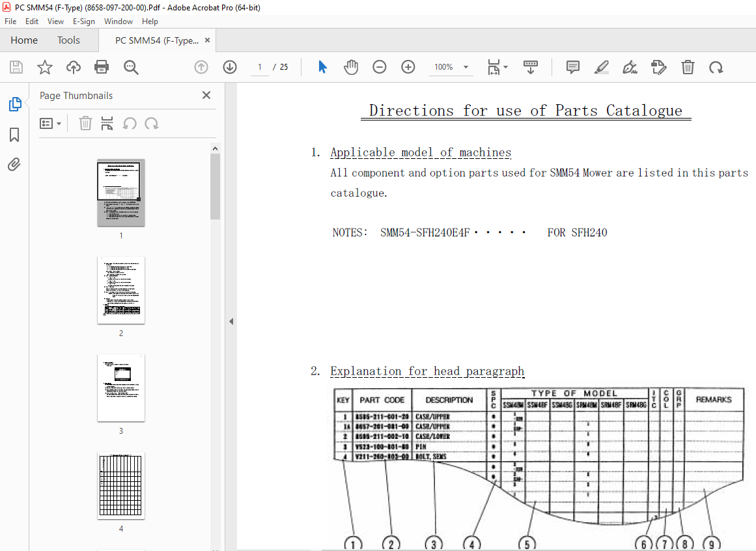This screenshot has height=551, width=756.
Task: Click the 'Directions for use of Parts Catalogue' title
Action: tap(526, 110)
